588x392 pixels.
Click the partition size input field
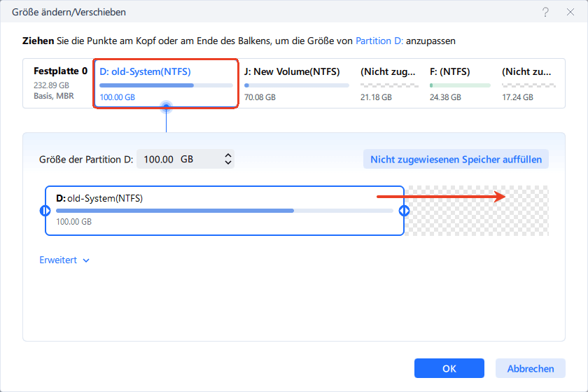[178, 160]
